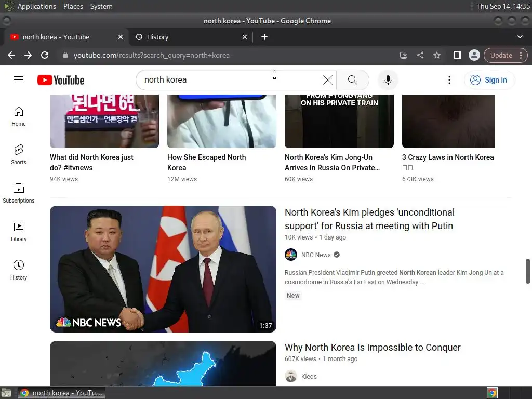Open Library in the sidebar
532x399 pixels.
coord(19,231)
